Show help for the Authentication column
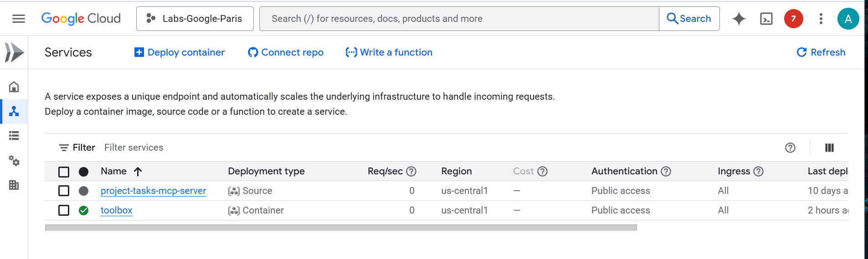Image resolution: width=868 pixels, height=259 pixels. pyautogui.click(x=666, y=172)
